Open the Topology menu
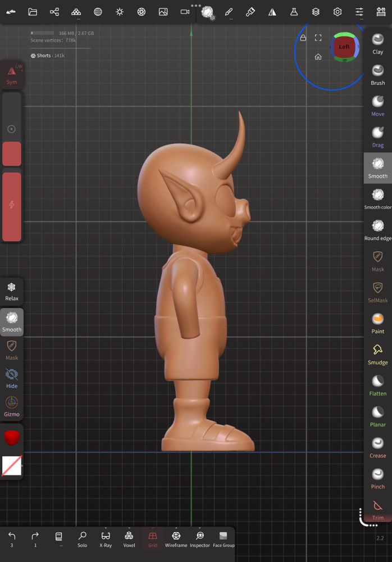 (76, 12)
